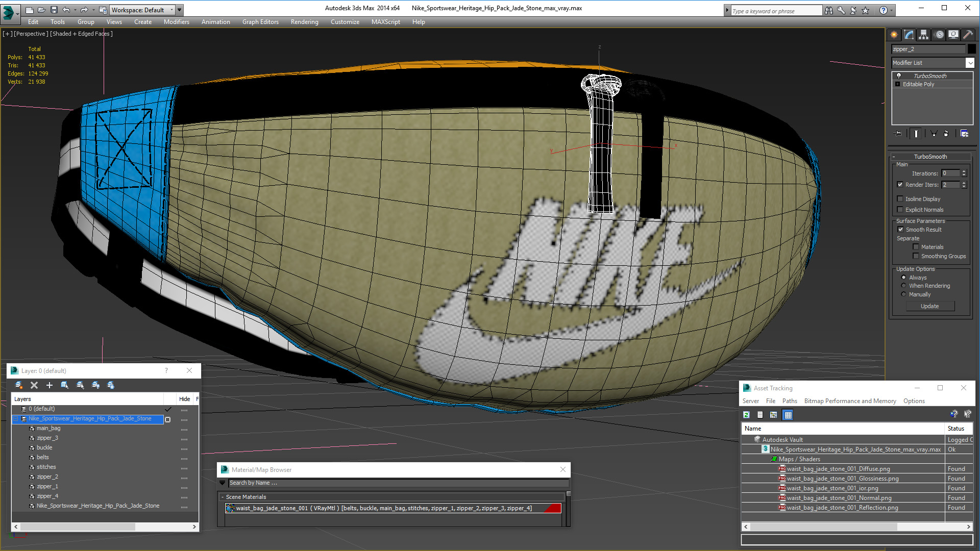Open the Help question mark icon
The width and height of the screenshot is (980, 551).
884,10
